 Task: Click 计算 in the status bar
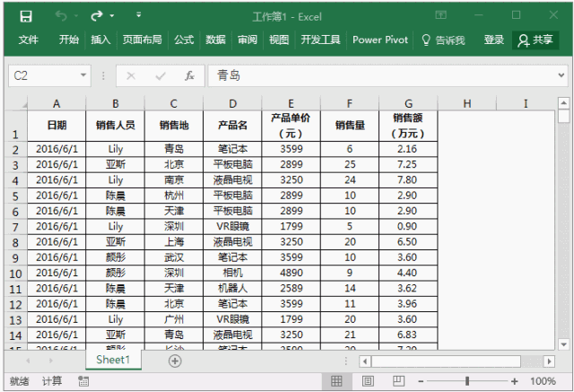(52, 381)
